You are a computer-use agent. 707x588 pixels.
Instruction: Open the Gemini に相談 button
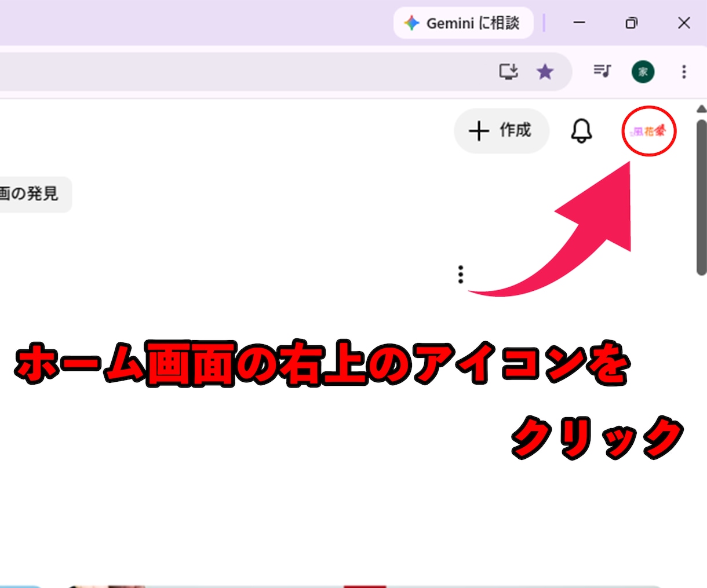pos(464,23)
